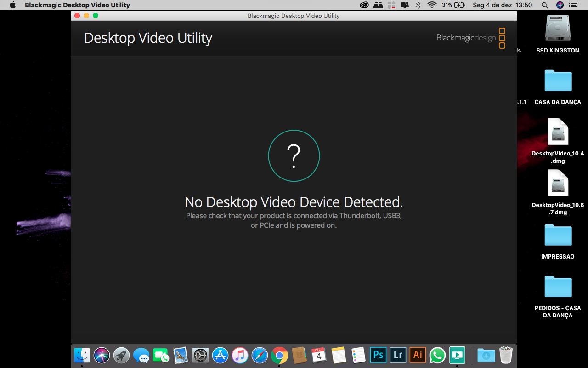Image resolution: width=588 pixels, height=368 pixels.
Task: Open FaceTime in the dock
Action: (161, 355)
